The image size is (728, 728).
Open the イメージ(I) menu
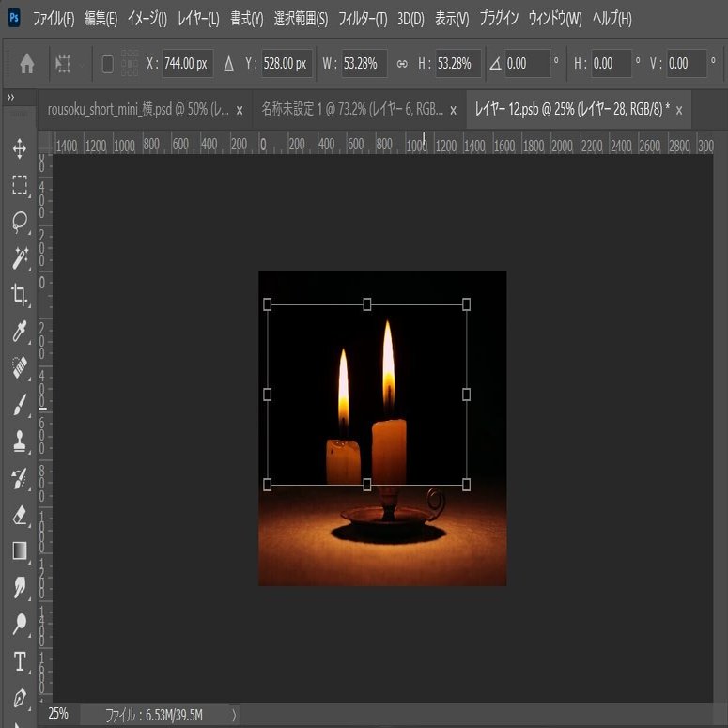[147, 19]
